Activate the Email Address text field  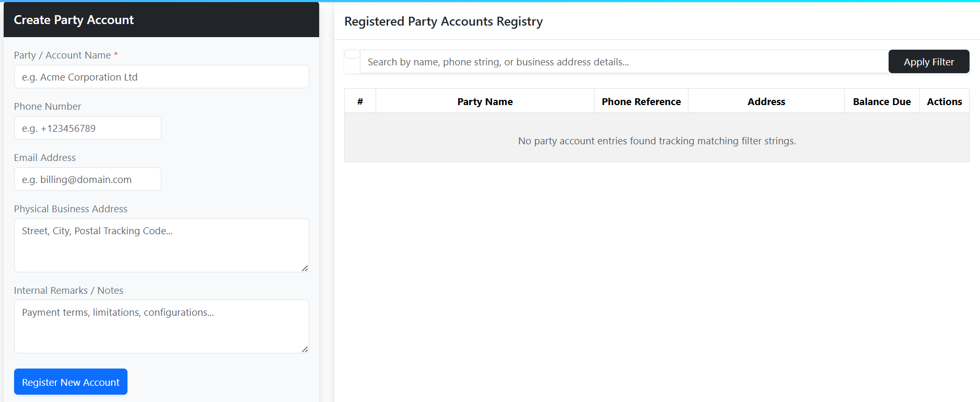pos(88,179)
